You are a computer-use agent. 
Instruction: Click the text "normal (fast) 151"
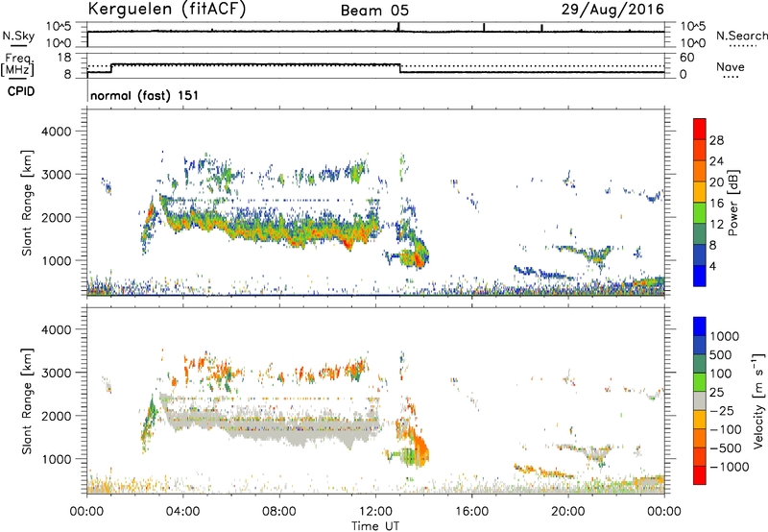(x=145, y=95)
